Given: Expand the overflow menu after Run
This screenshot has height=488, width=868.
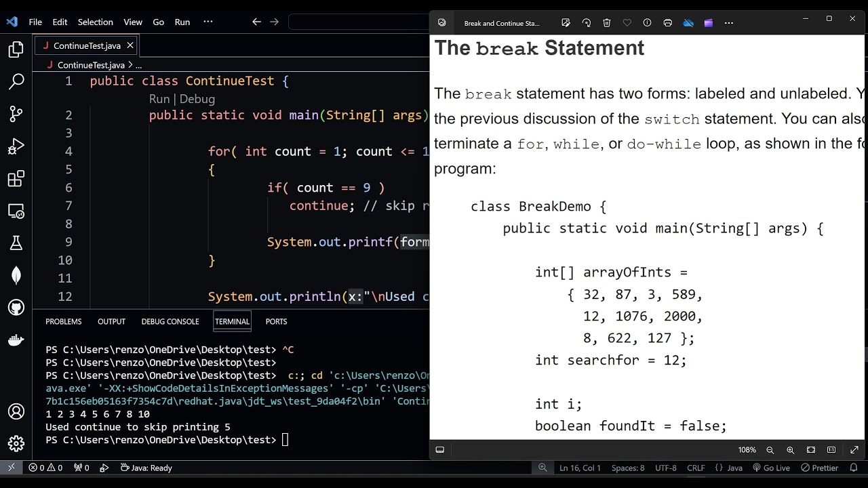Looking at the screenshot, I should [x=208, y=22].
